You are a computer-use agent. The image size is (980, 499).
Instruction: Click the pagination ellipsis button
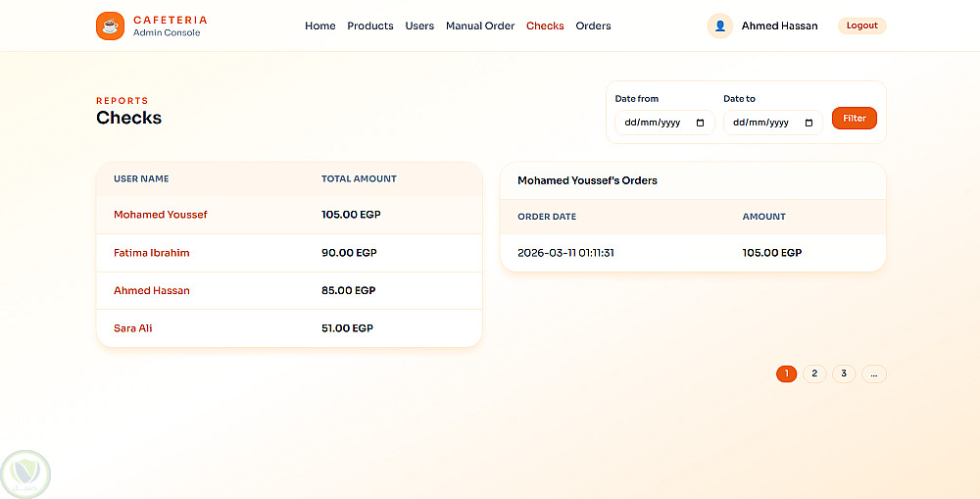(x=874, y=374)
